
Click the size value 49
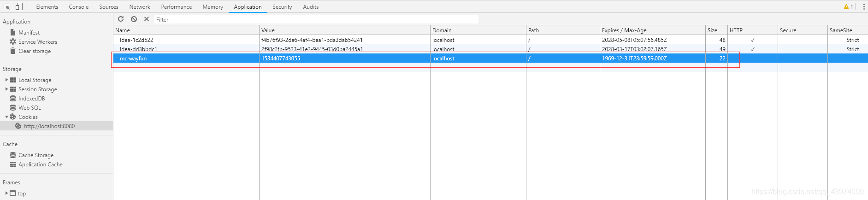(722, 49)
